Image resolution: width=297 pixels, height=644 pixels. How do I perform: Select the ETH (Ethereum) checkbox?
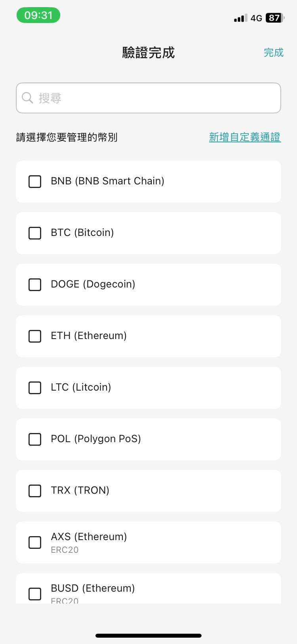click(x=35, y=336)
